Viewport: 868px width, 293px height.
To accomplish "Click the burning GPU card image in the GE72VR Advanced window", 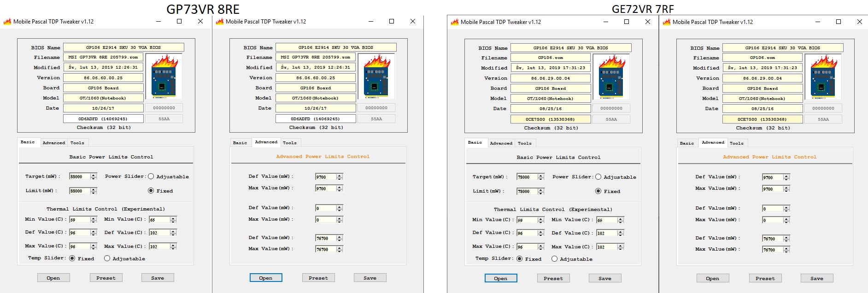I will pyautogui.click(x=823, y=77).
